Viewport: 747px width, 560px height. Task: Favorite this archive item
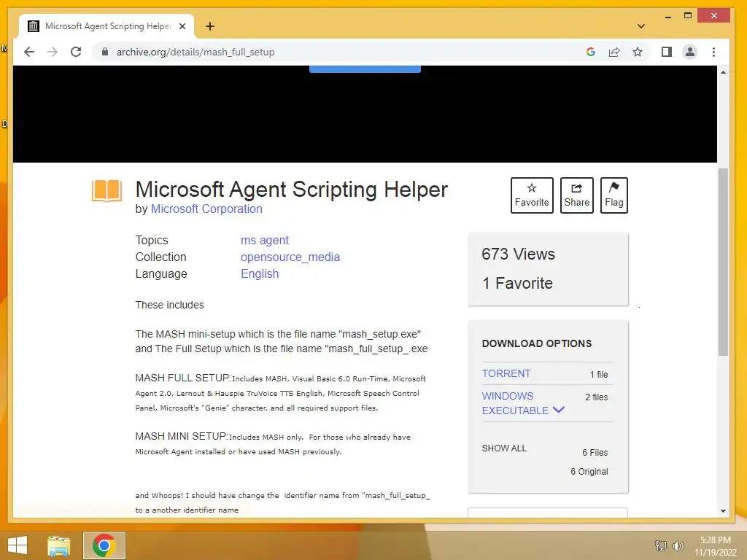(532, 195)
